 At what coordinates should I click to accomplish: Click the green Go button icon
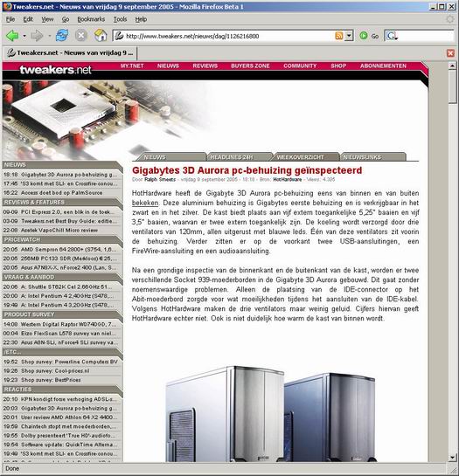(x=363, y=36)
